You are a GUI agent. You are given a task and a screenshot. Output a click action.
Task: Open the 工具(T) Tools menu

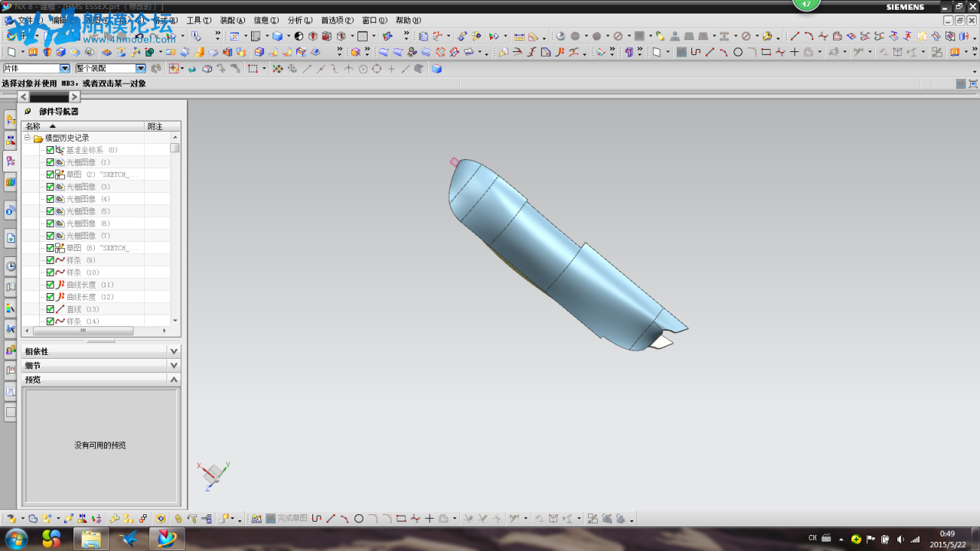click(198, 21)
